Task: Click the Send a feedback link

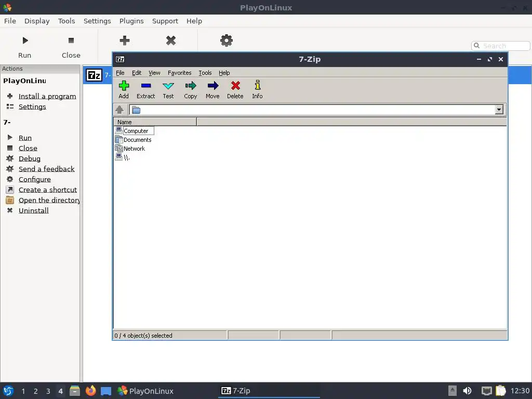Action: pyautogui.click(x=46, y=169)
